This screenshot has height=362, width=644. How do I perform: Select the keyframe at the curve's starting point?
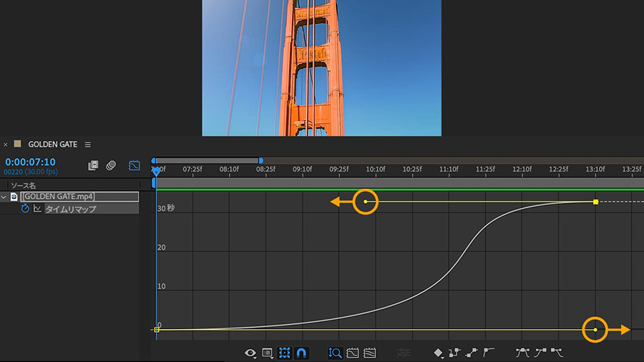click(x=157, y=330)
